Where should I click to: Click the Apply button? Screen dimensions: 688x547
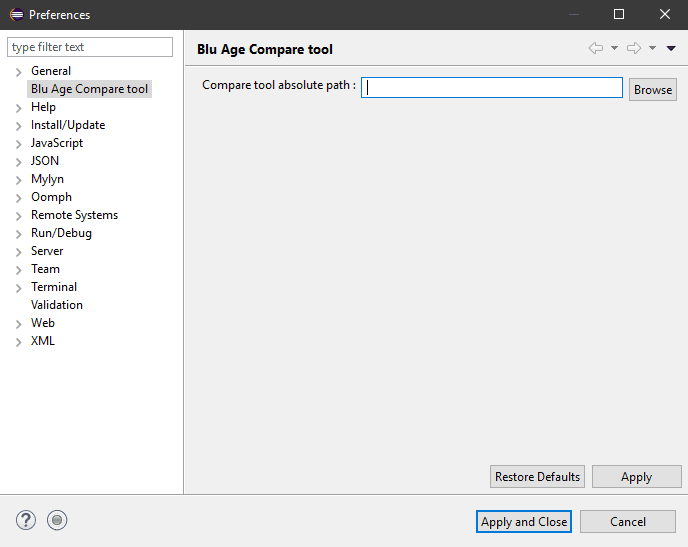coord(636,477)
